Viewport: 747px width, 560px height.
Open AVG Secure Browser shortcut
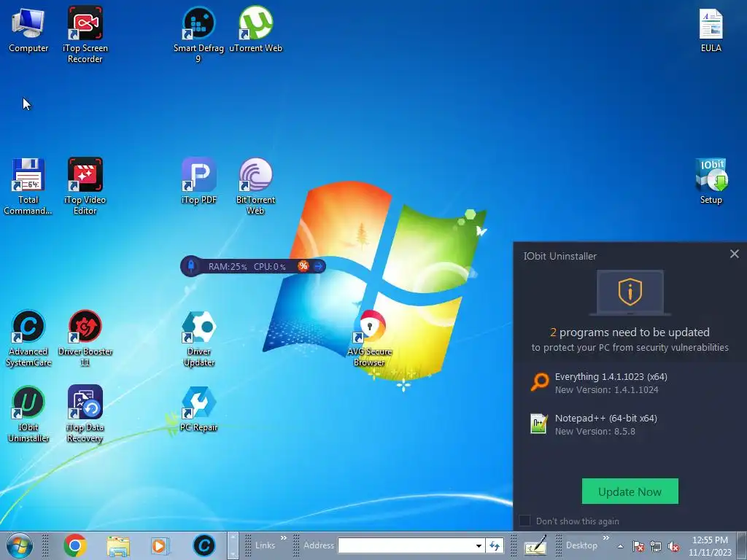pyautogui.click(x=370, y=338)
